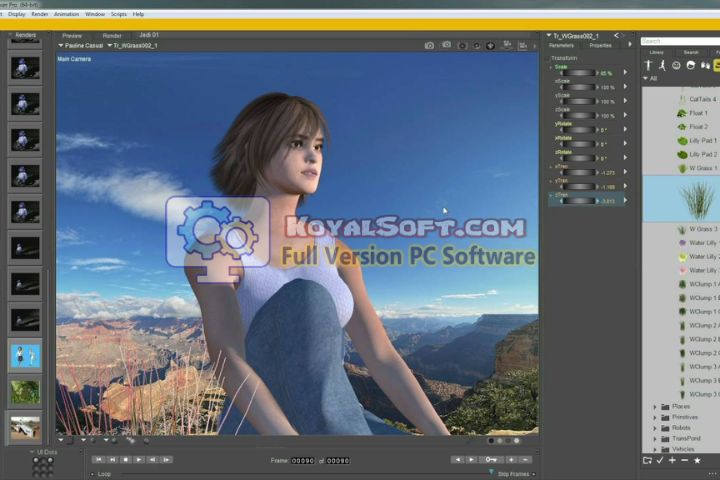The image size is (720, 480).
Task: Select the green foliage render thumbnail
Action: 25,392
